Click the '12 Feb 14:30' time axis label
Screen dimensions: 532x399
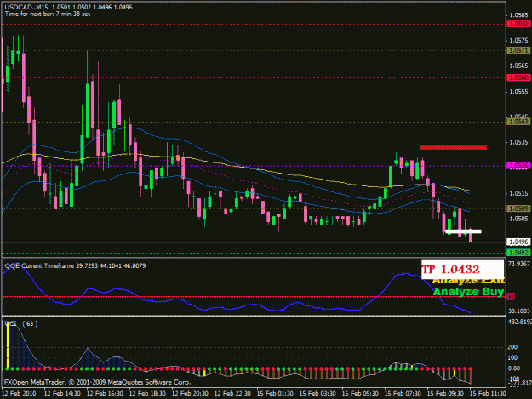point(62,394)
